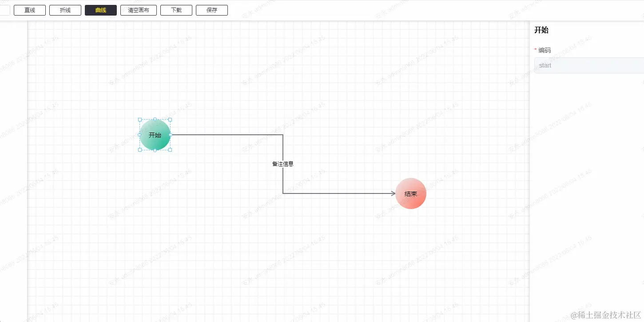Select the red 结束 end node

coord(411,194)
